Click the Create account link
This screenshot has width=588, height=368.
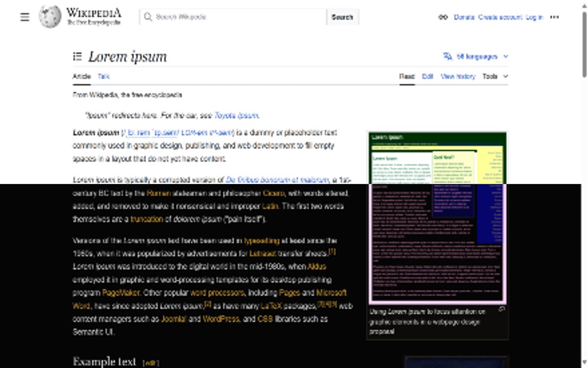pyautogui.click(x=500, y=17)
